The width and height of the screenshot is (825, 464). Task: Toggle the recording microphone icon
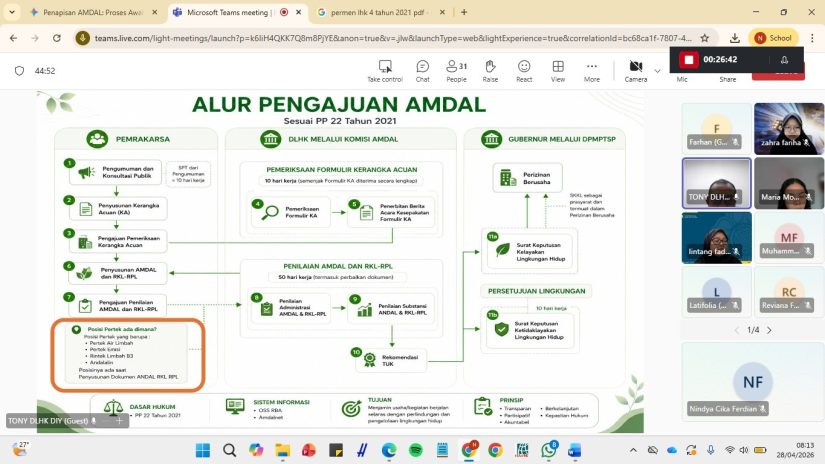click(x=784, y=59)
